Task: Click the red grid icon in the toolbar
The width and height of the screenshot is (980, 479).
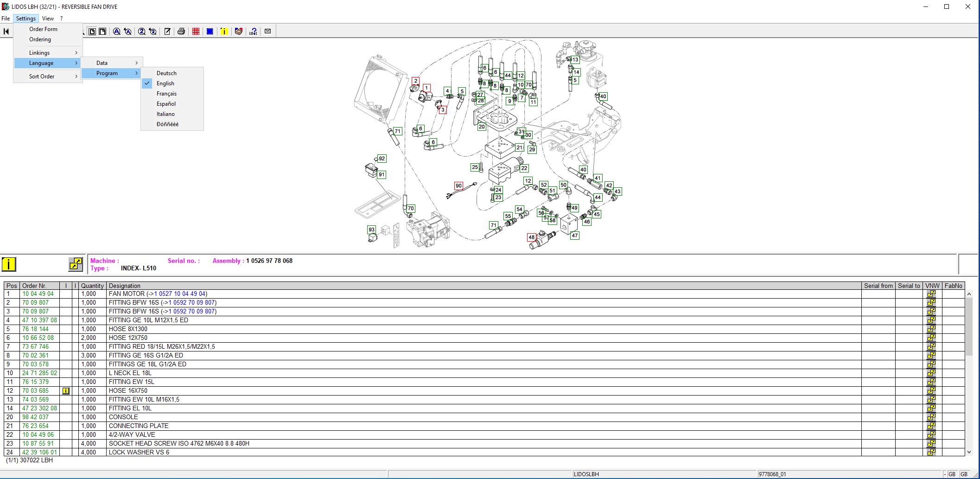Action: point(196,32)
